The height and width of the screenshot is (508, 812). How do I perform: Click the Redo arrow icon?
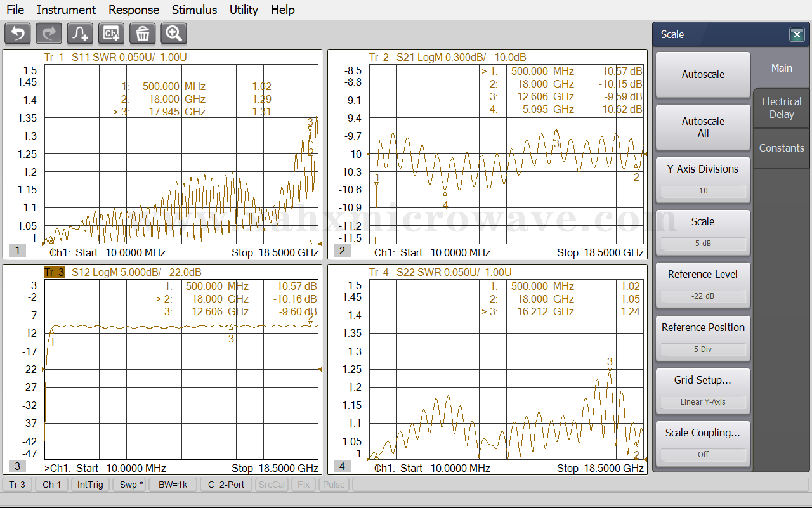pos(49,34)
